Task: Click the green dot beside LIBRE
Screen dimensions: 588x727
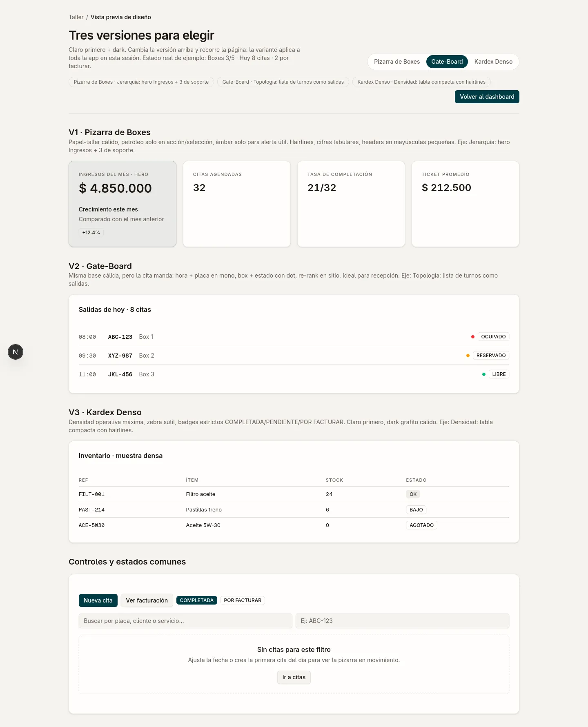Action: [484, 374]
